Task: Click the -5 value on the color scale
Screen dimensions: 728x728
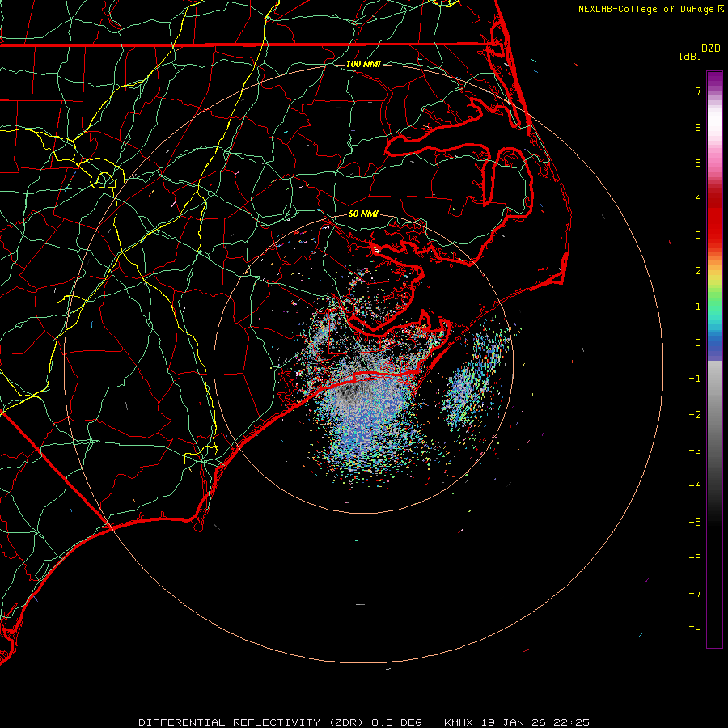Action: [695, 523]
